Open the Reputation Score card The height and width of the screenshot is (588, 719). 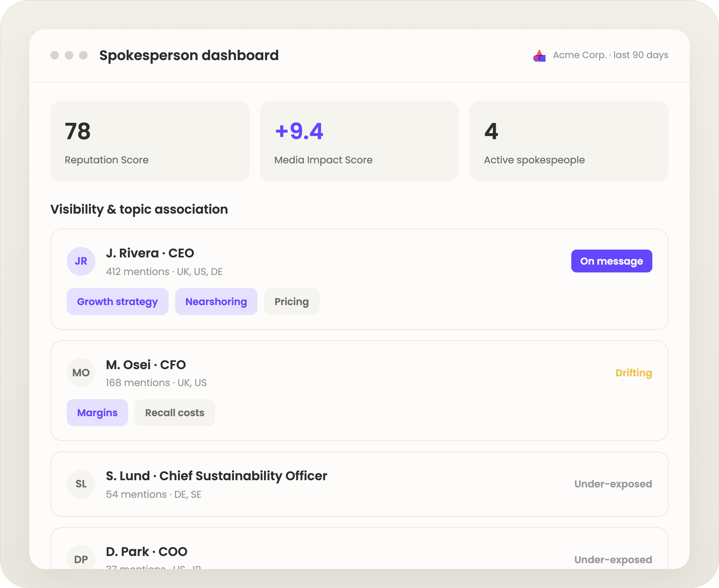(x=150, y=141)
